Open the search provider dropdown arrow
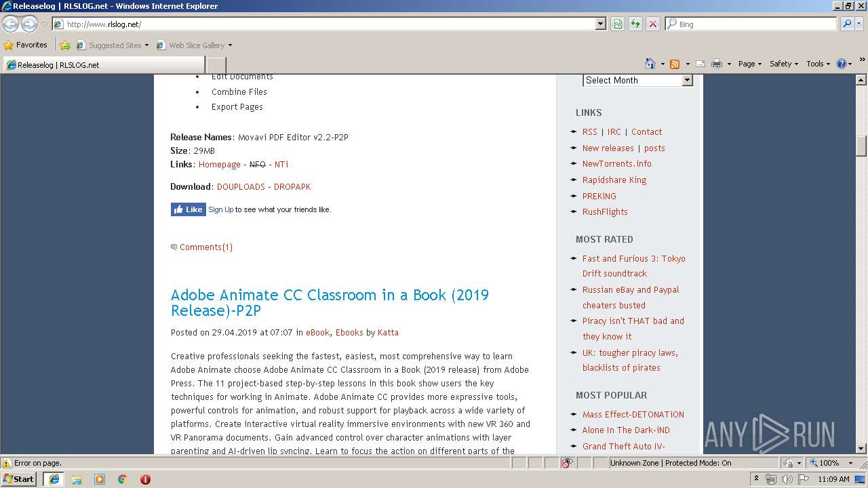This screenshot has width=868, height=488. click(x=861, y=24)
